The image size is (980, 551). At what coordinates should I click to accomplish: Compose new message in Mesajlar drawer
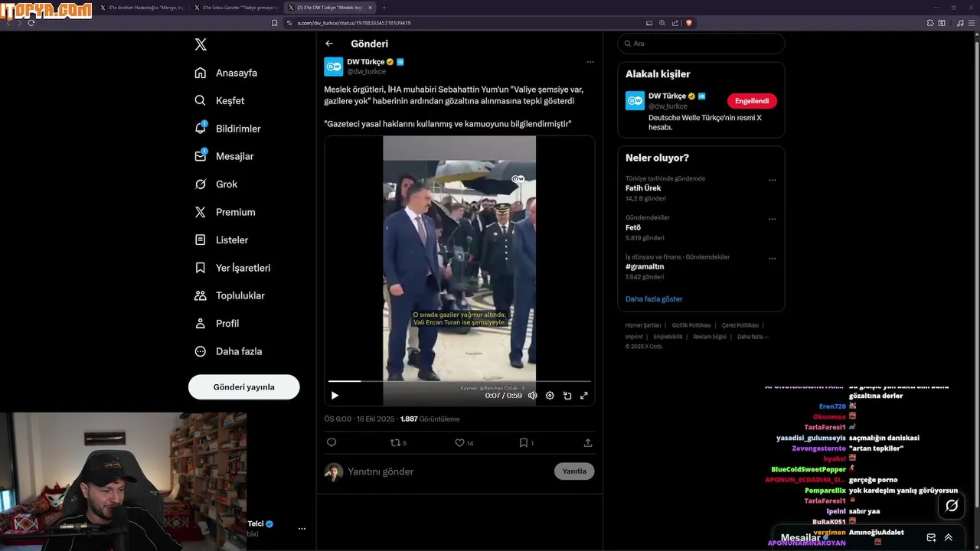pos(931,538)
